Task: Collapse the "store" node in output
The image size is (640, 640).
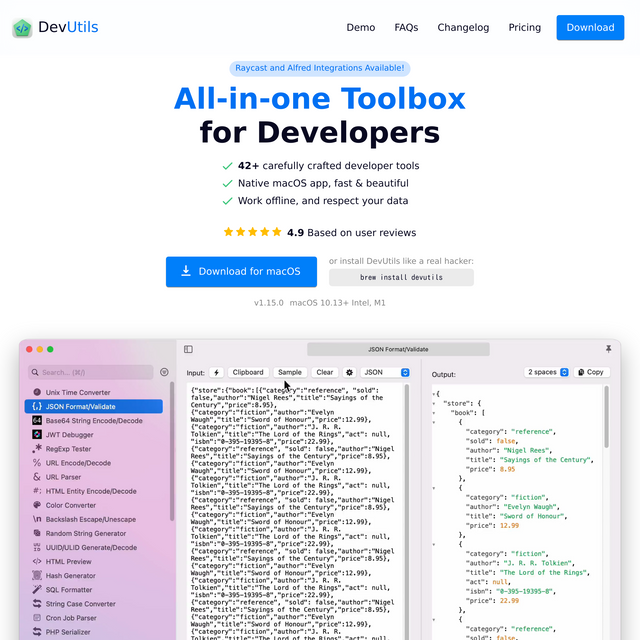Action: 434,403
